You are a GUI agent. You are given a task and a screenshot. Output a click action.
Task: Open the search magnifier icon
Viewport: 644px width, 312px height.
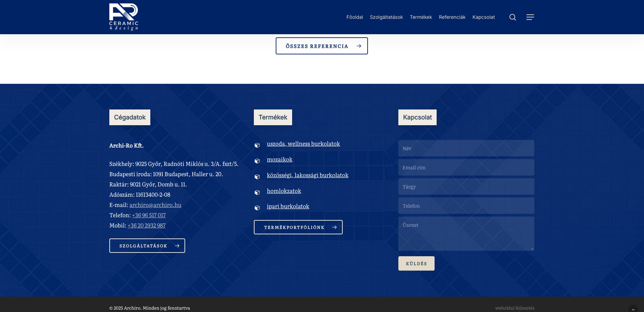pos(512,17)
